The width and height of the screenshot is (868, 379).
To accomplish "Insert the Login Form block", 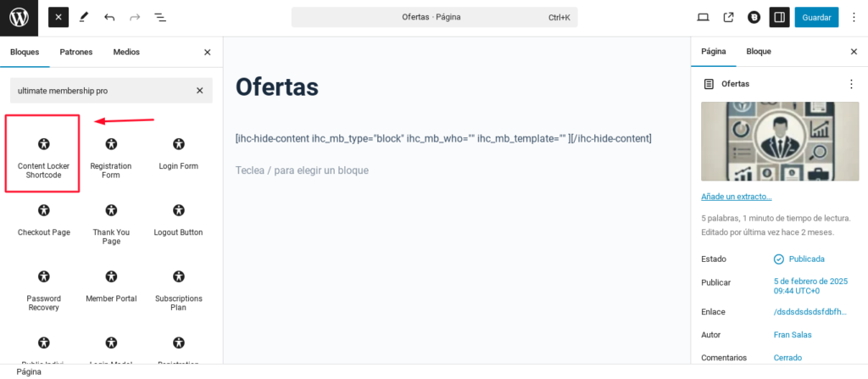I will pos(178,154).
